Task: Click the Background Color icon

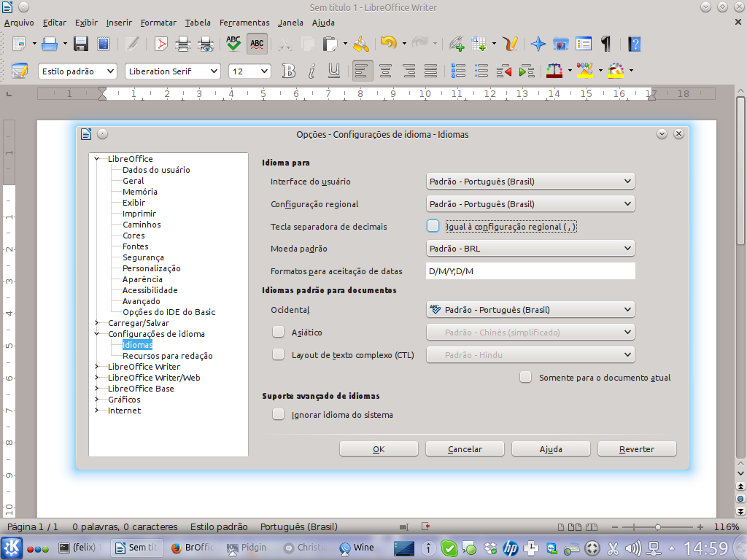Action: coord(616,71)
